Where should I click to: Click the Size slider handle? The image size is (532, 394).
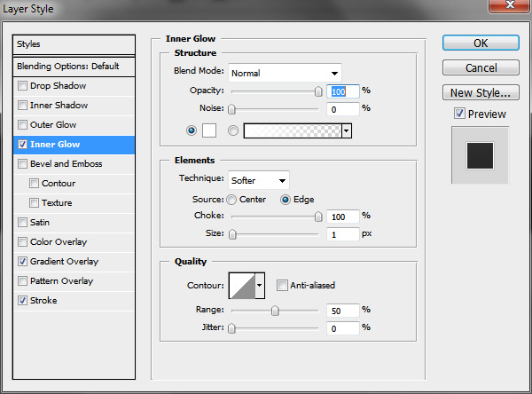[x=232, y=234]
